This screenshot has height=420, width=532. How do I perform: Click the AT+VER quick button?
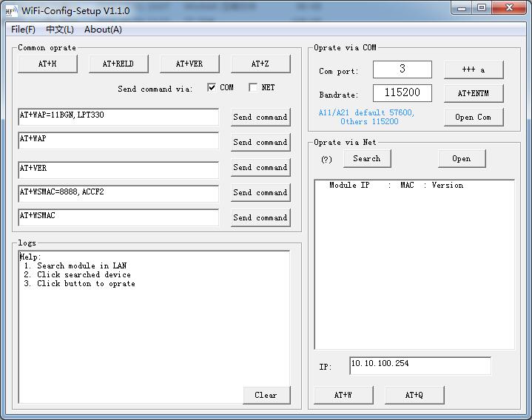(x=189, y=64)
